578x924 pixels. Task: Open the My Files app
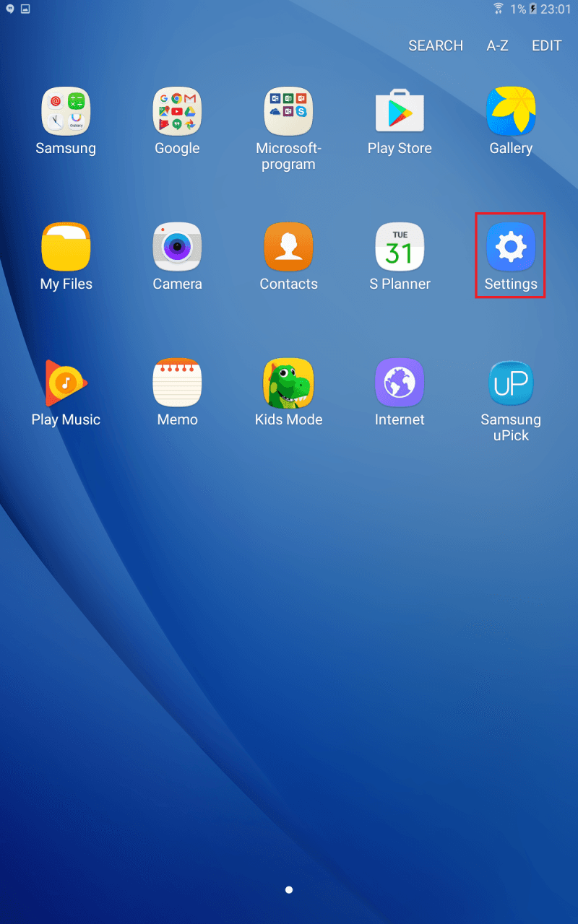click(66, 248)
